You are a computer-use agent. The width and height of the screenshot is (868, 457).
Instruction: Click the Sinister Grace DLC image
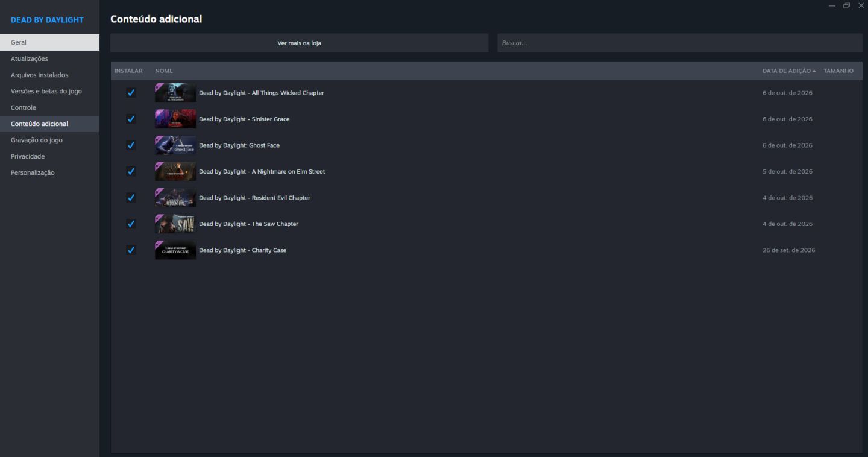[x=175, y=119]
